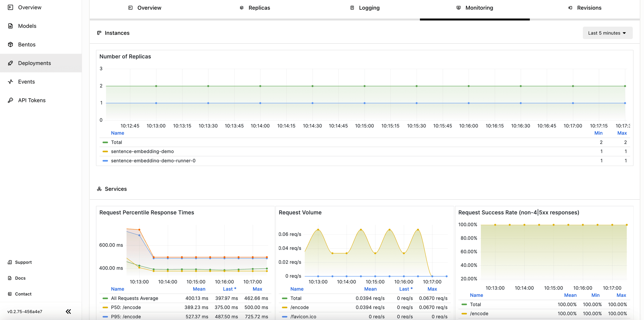Screen dimensions: 644x320
Task: Open the Docs link
Action: (20, 278)
